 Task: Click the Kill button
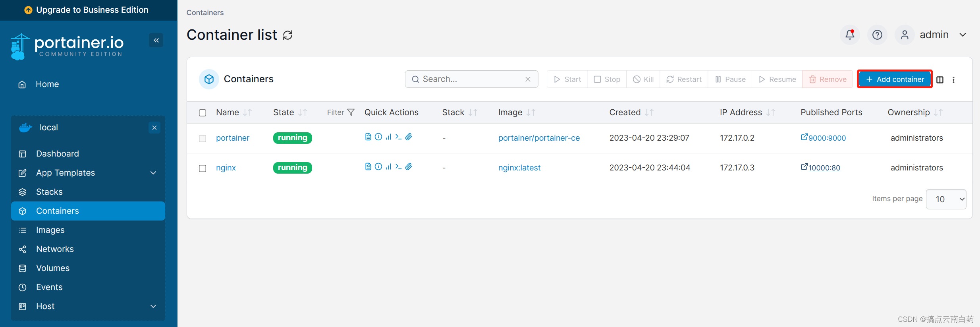click(643, 79)
